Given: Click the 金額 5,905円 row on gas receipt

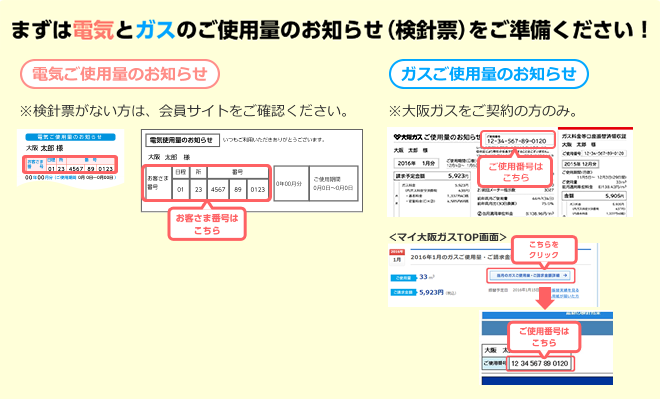Looking at the screenshot, I should [594, 196].
